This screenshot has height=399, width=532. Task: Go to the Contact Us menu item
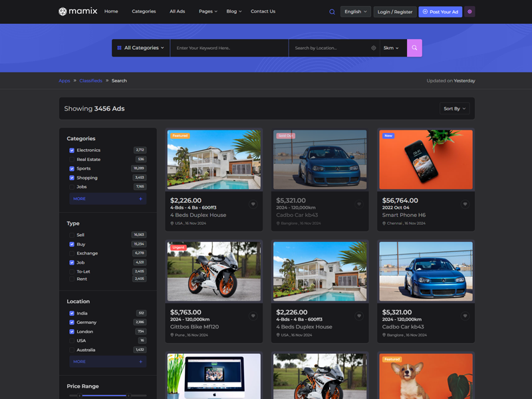pyautogui.click(x=263, y=11)
